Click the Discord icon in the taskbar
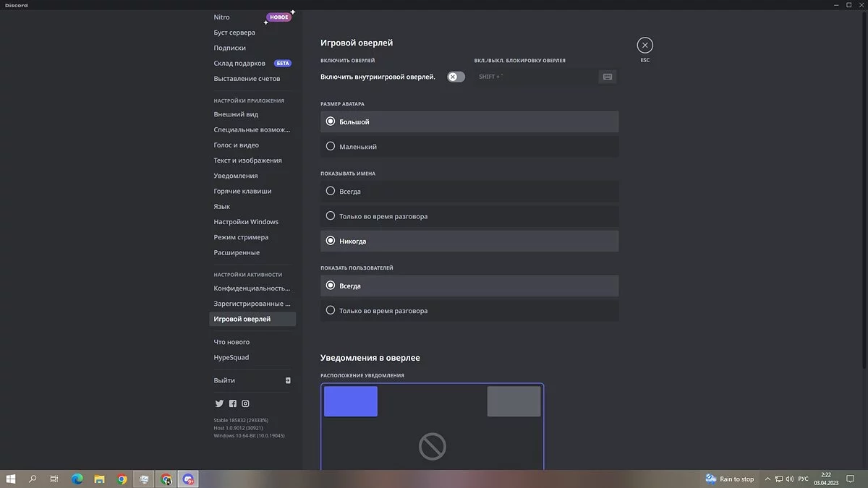This screenshot has width=868, height=488. pyautogui.click(x=188, y=479)
